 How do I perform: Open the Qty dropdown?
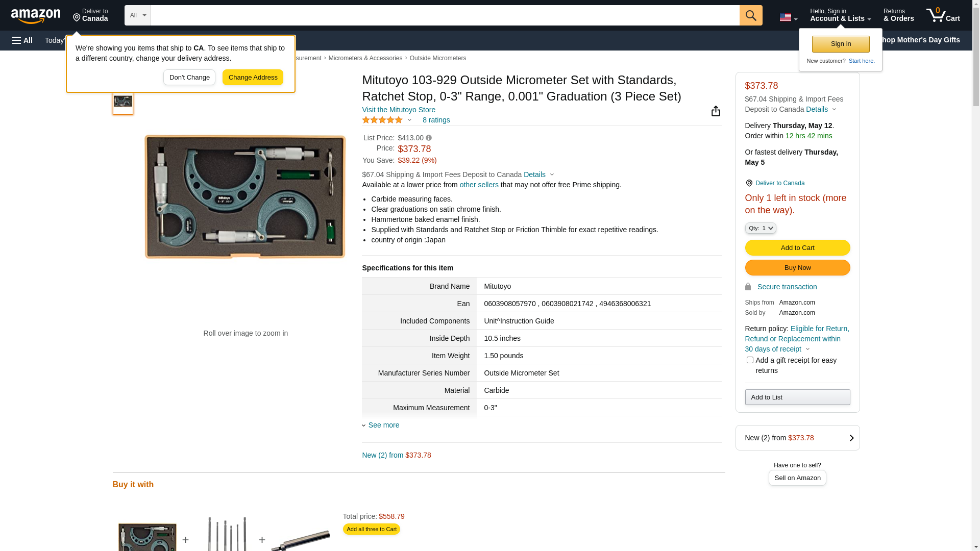pyautogui.click(x=760, y=228)
